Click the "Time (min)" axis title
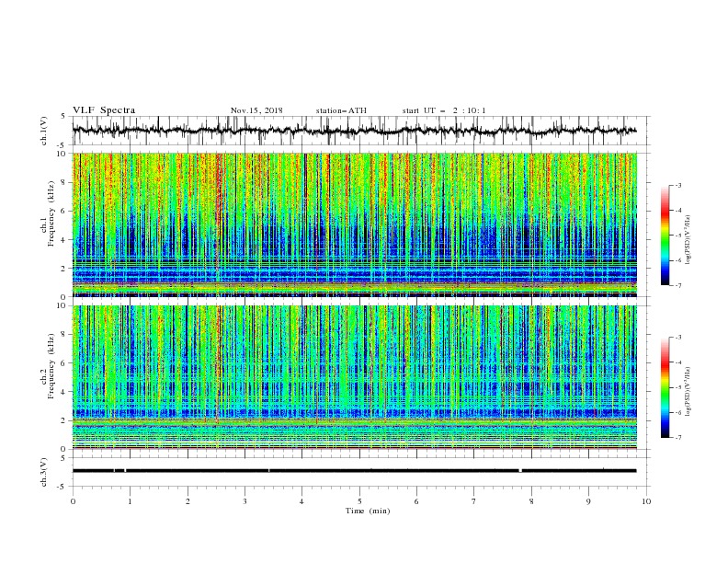This screenshot has width=728, height=563. [x=368, y=511]
